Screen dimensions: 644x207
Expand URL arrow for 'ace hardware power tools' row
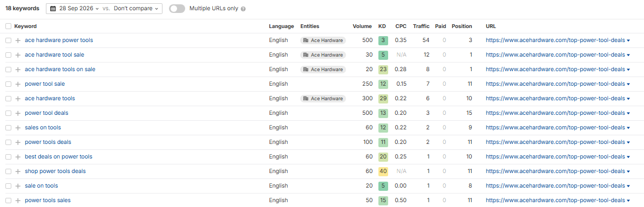628,40
